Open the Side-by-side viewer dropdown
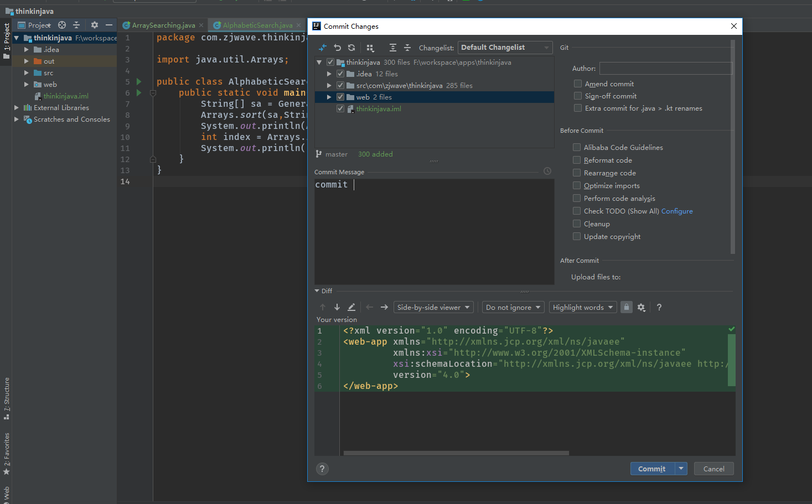Screen dimensions: 812x504 (433, 307)
